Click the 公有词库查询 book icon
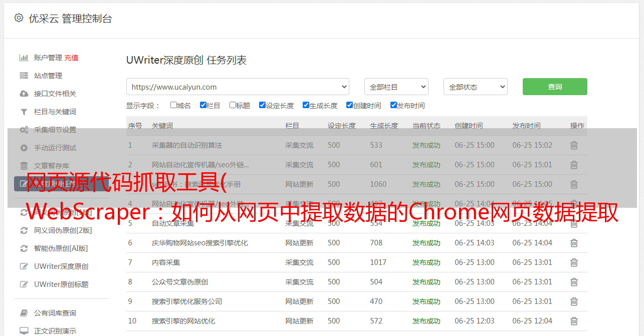The width and height of the screenshot is (644, 336). [x=24, y=313]
